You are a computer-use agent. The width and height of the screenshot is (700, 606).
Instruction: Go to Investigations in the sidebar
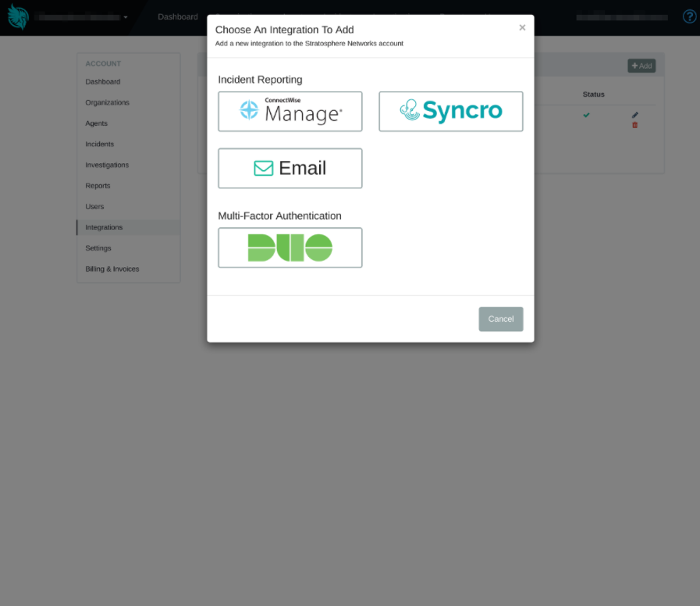tap(107, 165)
